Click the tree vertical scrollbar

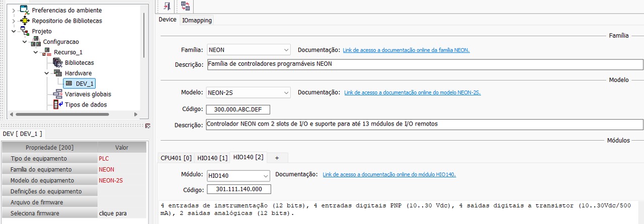[144, 35]
